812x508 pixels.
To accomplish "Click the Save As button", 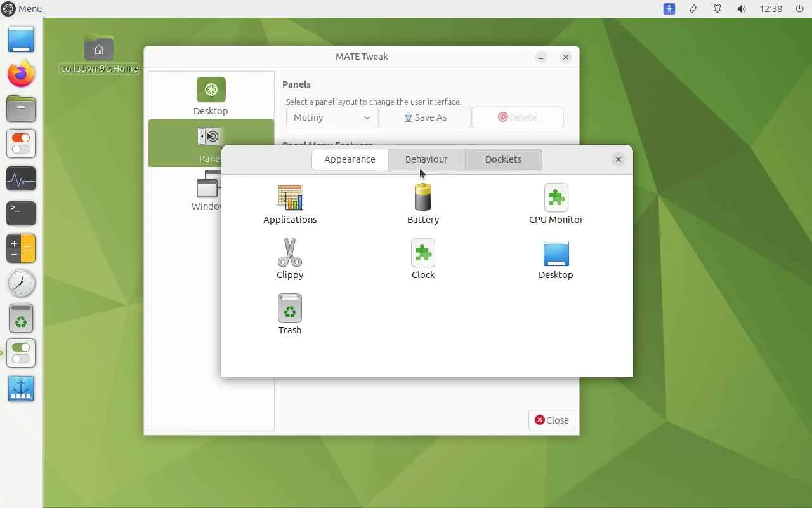I will pyautogui.click(x=425, y=117).
